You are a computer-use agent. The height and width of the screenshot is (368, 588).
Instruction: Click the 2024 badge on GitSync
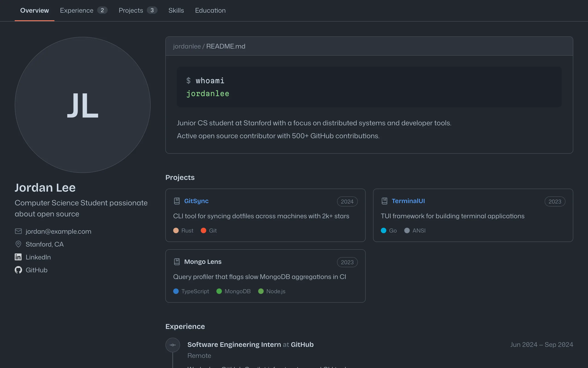(x=347, y=201)
